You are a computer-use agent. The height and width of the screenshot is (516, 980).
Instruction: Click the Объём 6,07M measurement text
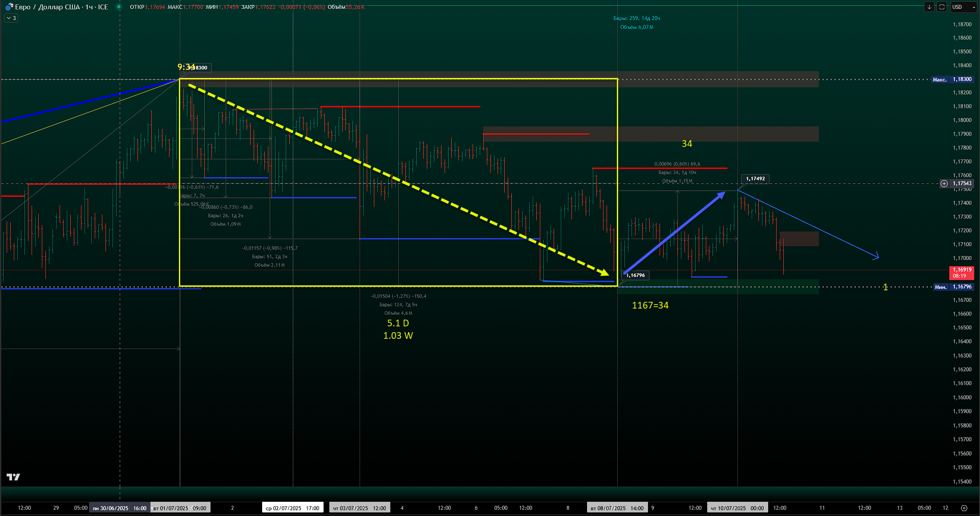637,27
